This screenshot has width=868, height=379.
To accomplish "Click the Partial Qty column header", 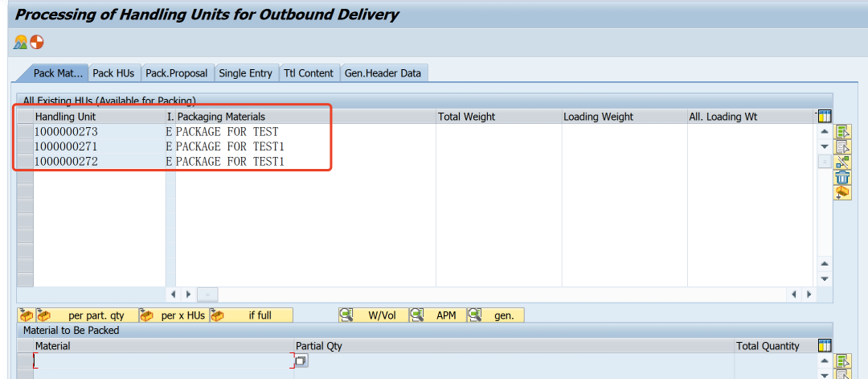I will [514, 346].
